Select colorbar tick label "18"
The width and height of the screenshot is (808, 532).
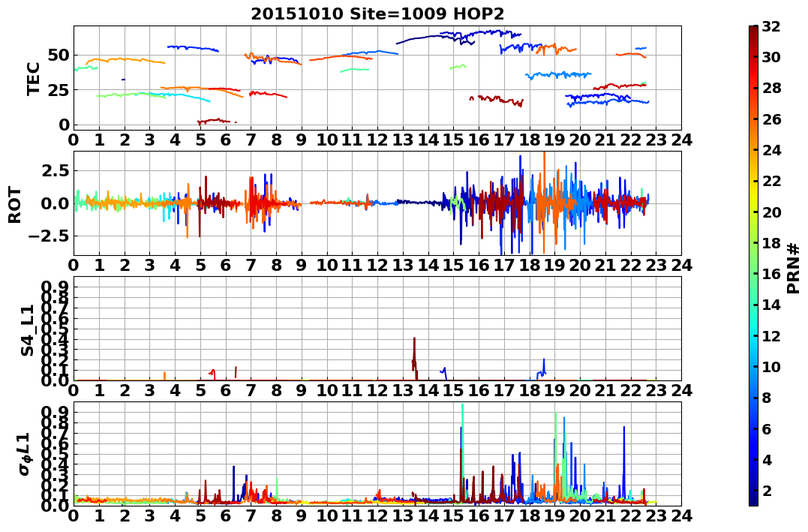pyautogui.click(x=771, y=243)
